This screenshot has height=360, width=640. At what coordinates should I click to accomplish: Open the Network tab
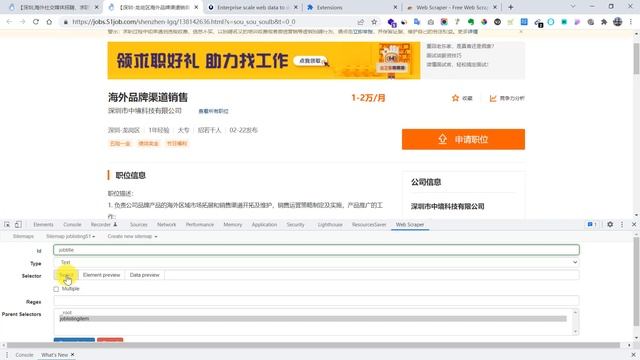[x=167, y=224]
